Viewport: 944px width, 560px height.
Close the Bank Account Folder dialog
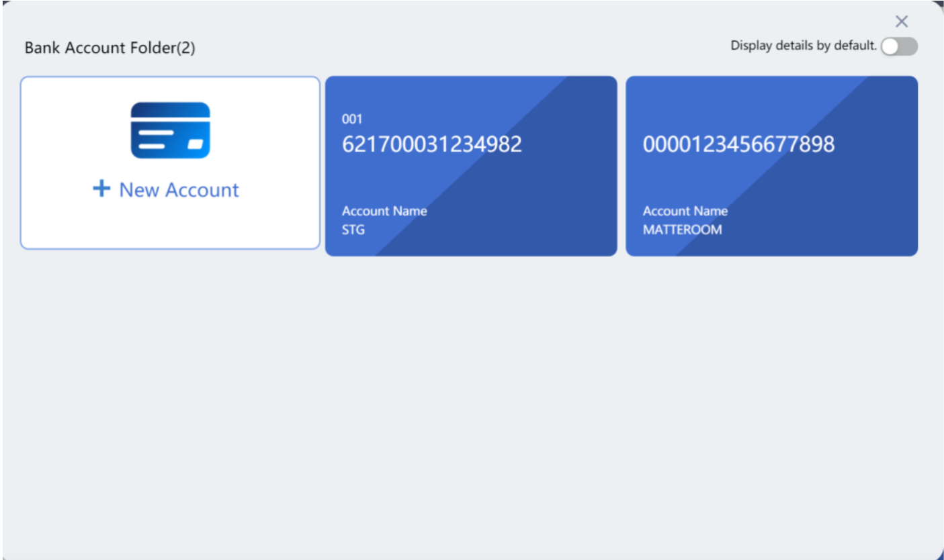click(902, 21)
